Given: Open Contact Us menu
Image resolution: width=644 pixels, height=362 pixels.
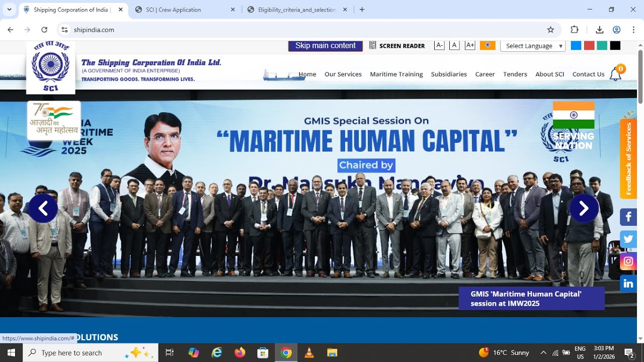Looking at the screenshot, I should [x=588, y=74].
